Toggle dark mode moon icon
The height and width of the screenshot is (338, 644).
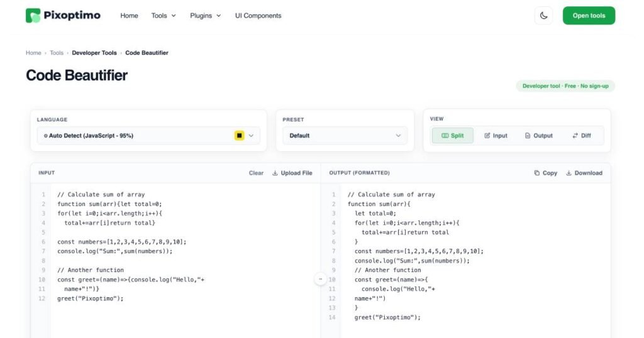543,16
